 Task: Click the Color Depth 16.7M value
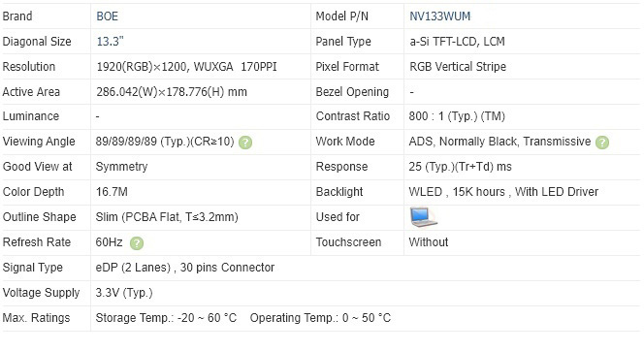pos(112,192)
